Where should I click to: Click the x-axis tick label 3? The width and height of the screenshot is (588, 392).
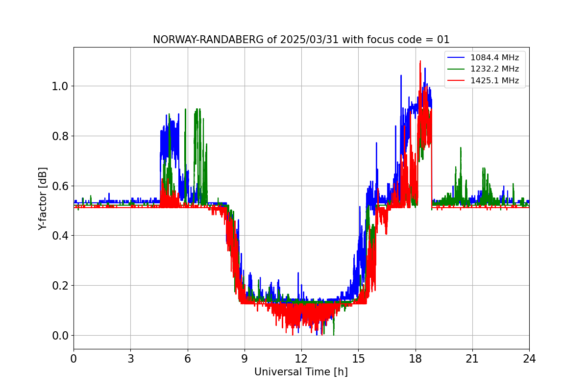pos(130,359)
